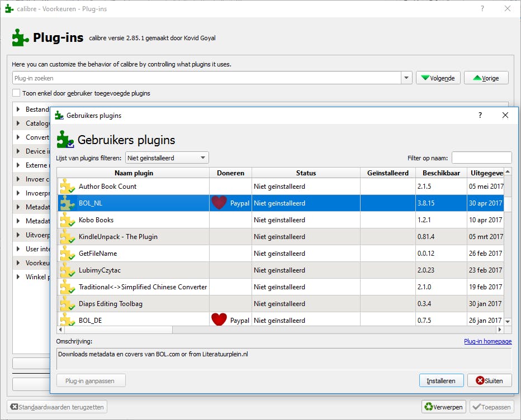Toggle 'Toon enkel door gebruiker toegevoegde plugins' checkbox
This screenshot has height=420, width=521.
16,93
